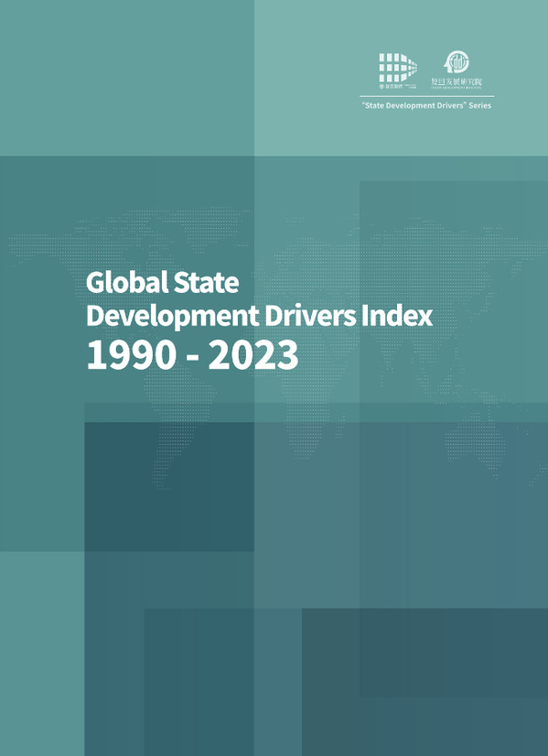
Task: Select the Chinese text 复旦发展研究院
Action: point(457,81)
